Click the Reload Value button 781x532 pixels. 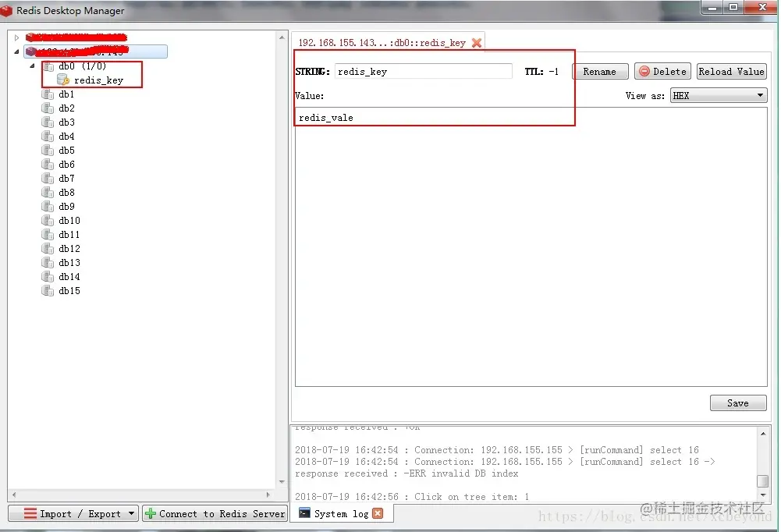tap(731, 71)
